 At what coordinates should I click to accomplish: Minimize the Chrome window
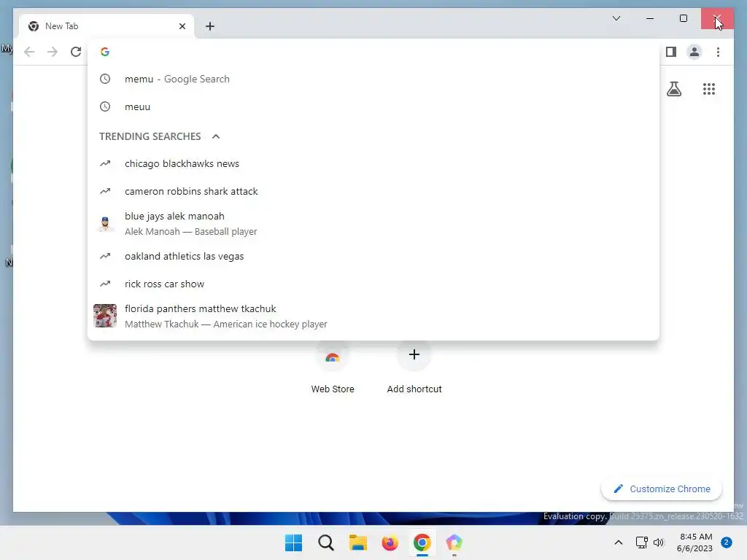tap(650, 18)
